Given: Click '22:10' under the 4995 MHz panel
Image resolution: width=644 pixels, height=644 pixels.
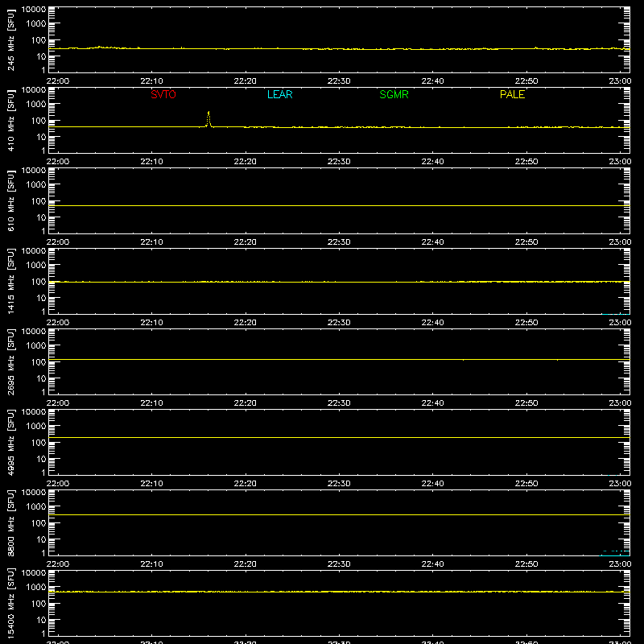Looking at the screenshot, I should (x=151, y=484).
